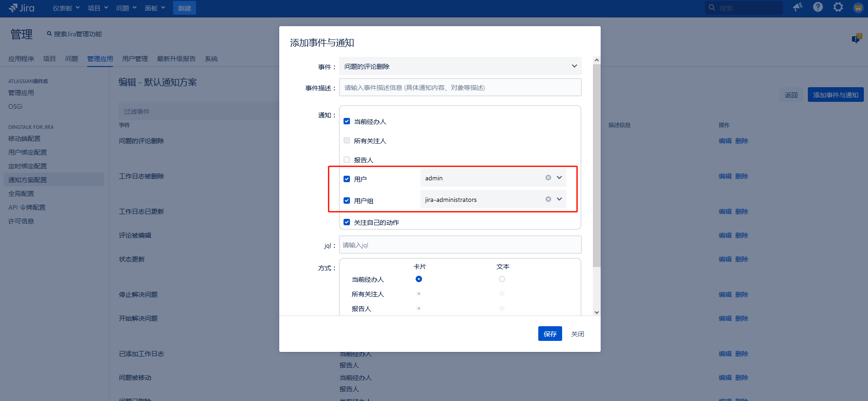Screen dimensions: 868x401
Task: Enable the 所有关注人 checkbox
Action: (x=347, y=140)
